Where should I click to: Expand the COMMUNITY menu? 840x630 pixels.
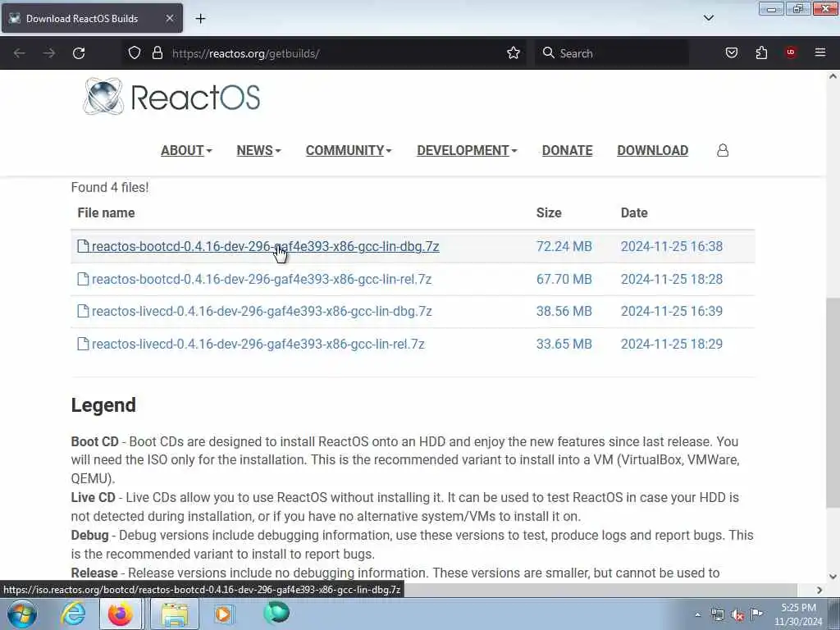pyautogui.click(x=349, y=151)
